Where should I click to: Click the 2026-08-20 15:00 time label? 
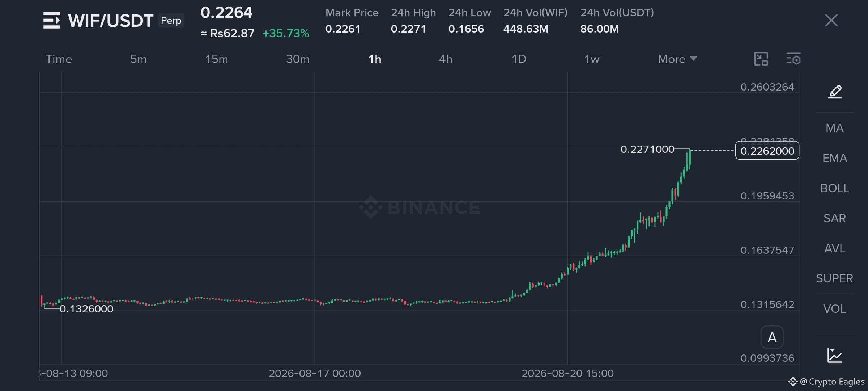tap(567, 373)
